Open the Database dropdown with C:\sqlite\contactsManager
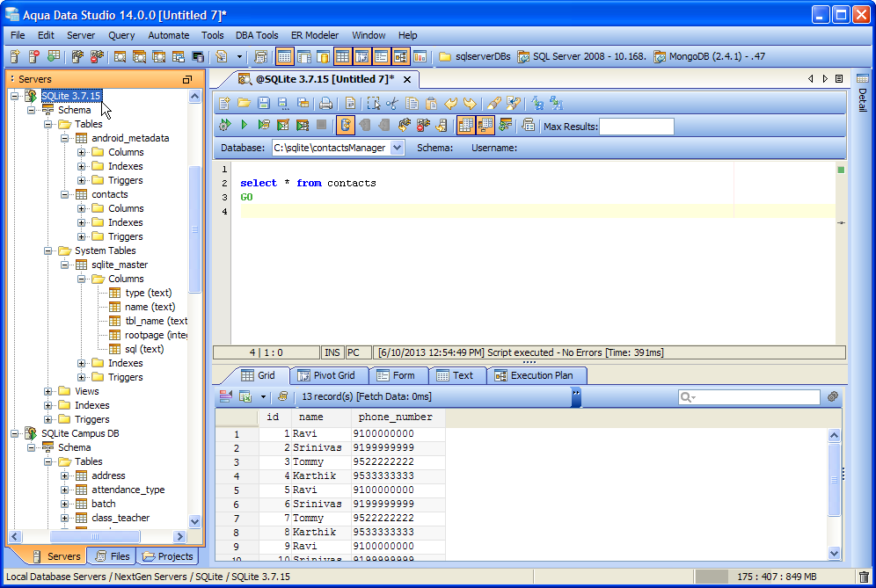876x588 pixels. point(398,148)
